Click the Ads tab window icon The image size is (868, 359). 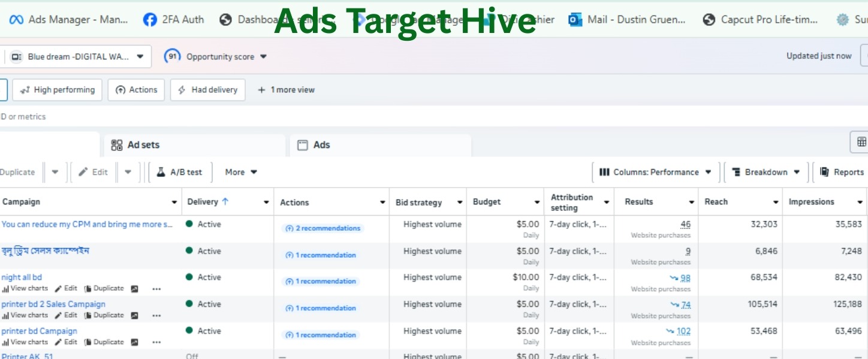(303, 145)
